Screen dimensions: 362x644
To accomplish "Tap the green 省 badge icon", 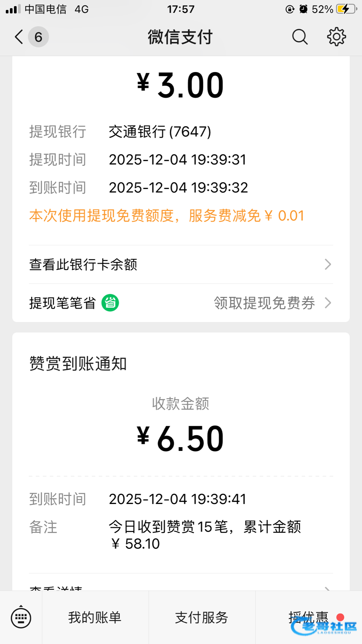I will (110, 303).
